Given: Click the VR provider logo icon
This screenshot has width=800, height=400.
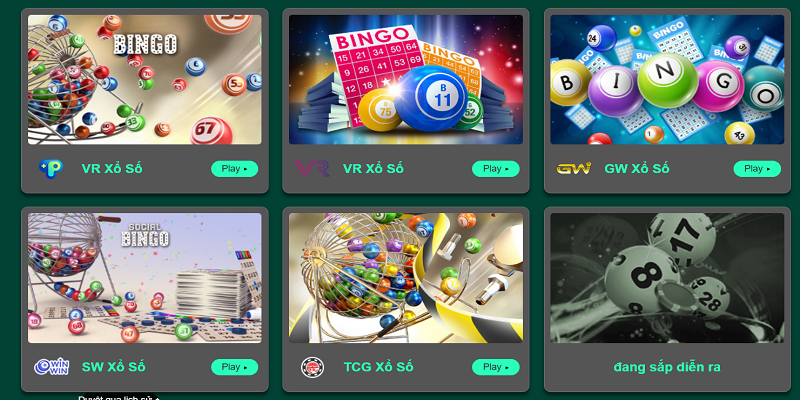Looking at the screenshot, I should click(x=312, y=169).
